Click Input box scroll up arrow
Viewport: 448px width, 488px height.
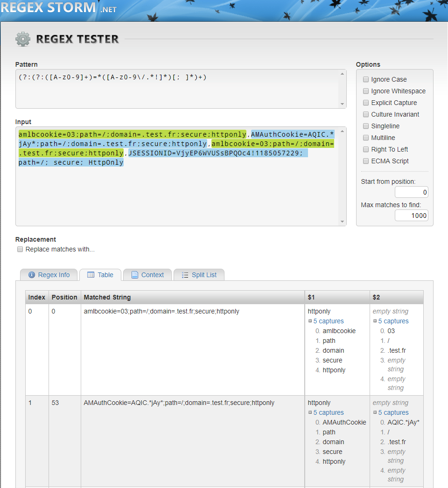click(x=342, y=132)
